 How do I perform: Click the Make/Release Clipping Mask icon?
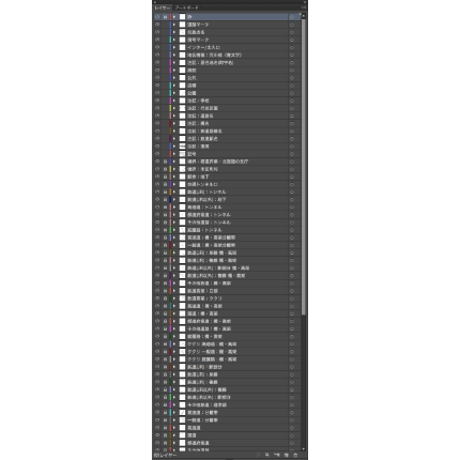click(267, 455)
